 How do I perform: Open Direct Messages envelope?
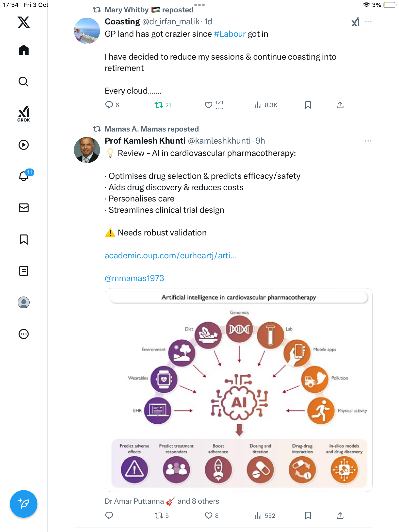24,208
